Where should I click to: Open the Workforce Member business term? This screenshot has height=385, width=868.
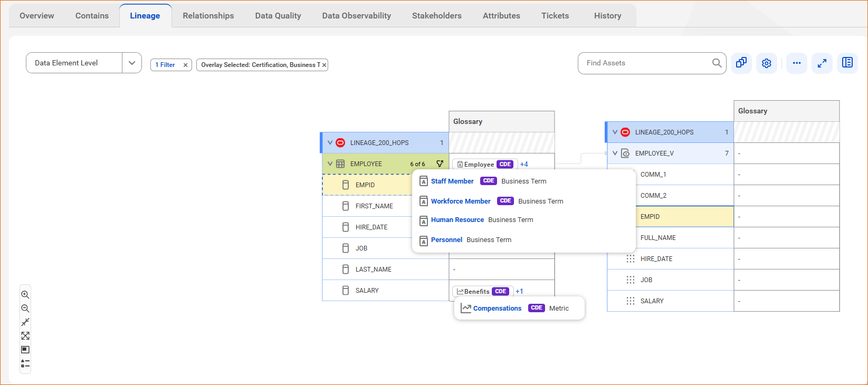[461, 201]
